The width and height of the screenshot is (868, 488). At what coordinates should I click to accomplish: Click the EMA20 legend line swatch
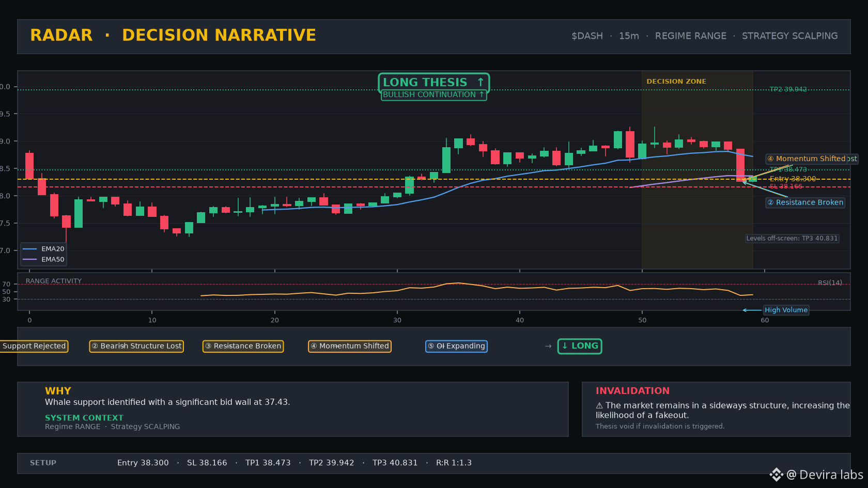29,249
